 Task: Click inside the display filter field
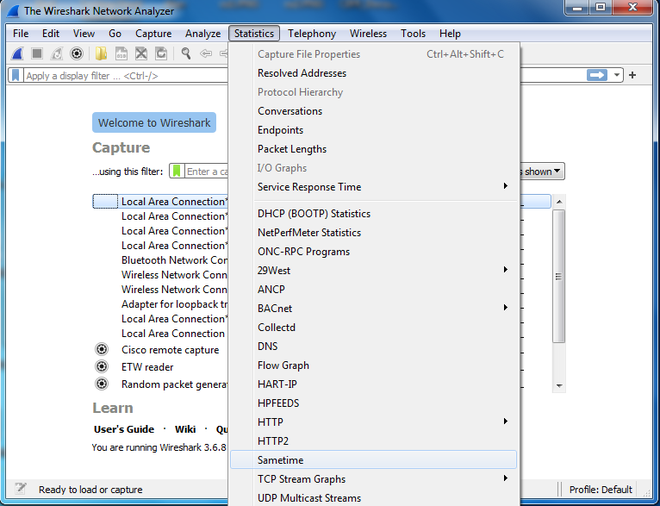click(125, 75)
